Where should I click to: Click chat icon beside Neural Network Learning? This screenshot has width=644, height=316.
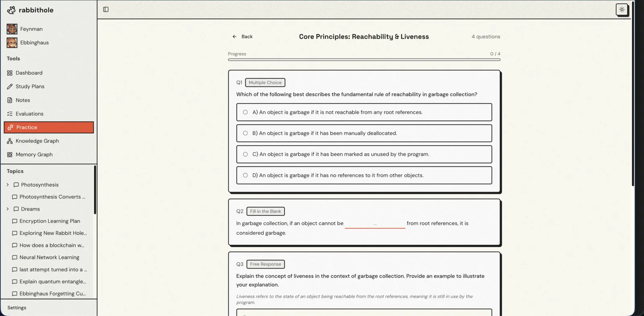(x=14, y=257)
